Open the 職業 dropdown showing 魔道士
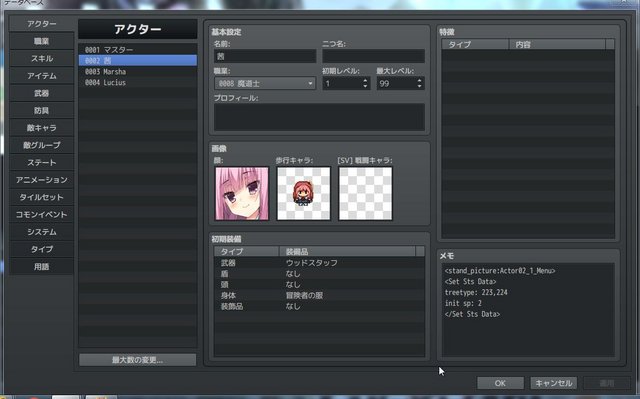 [x=265, y=84]
